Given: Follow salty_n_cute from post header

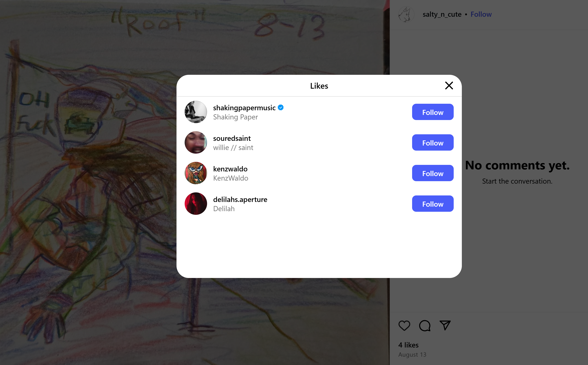Looking at the screenshot, I should (481, 14).
